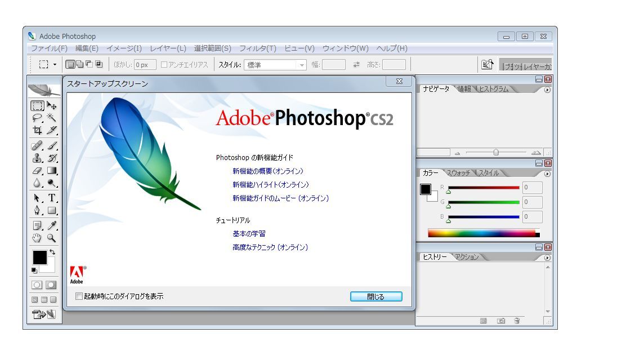Image resolution: width=644 pixels, height=359 pixels.
Task: Select the Hand tool
Action: 37,238
